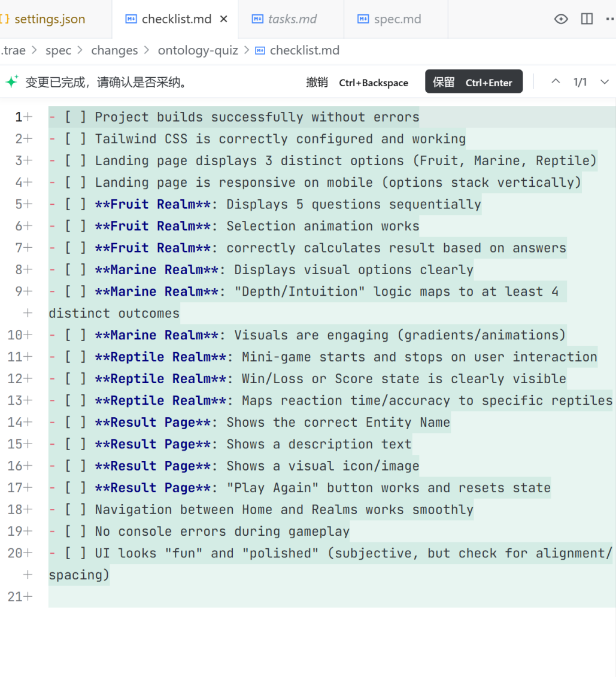Click line number 21 in the gutter
Image resolution: width=616 pixels, height=677 pixels.
(15, 597)
